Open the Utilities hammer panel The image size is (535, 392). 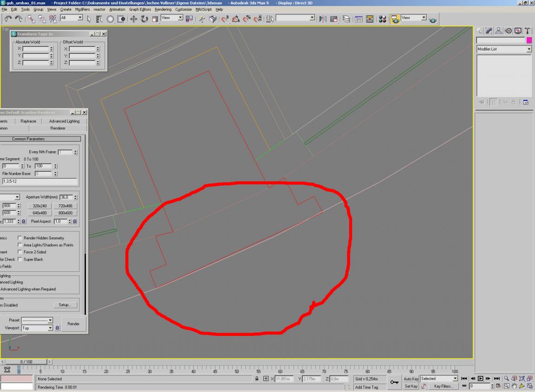[528, 31]
